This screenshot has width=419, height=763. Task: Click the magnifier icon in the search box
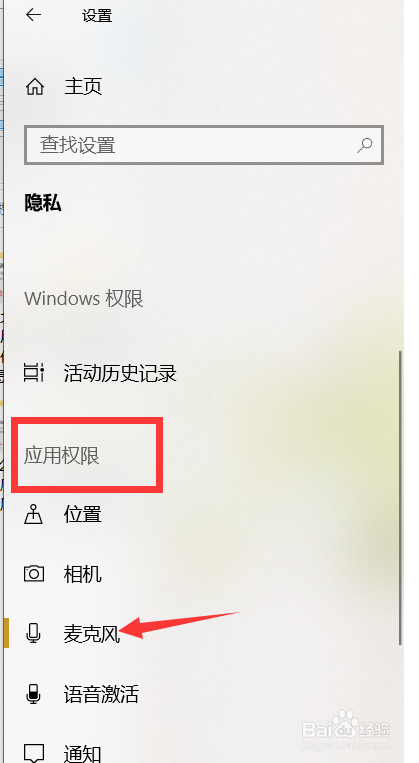tap(364, 145)
